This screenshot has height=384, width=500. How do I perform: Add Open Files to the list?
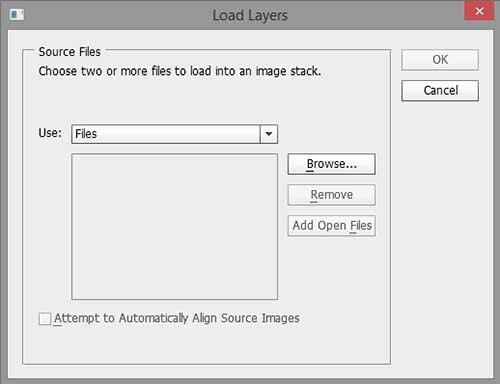(331, 226)
